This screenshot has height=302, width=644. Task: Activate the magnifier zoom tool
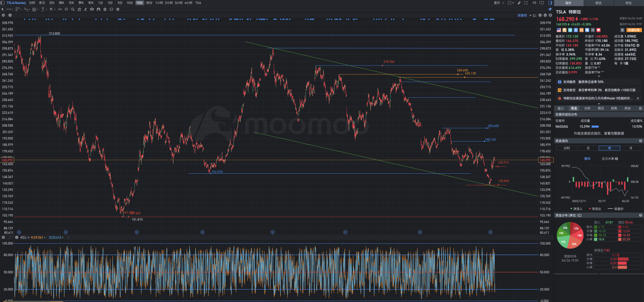[73, 9]
